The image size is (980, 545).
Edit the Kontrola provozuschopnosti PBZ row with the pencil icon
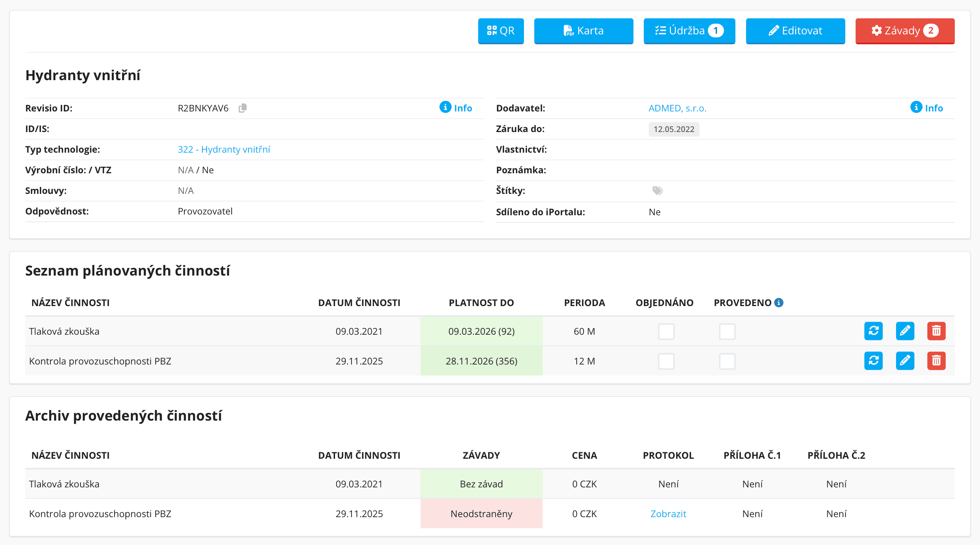click(x=905, y=360)
